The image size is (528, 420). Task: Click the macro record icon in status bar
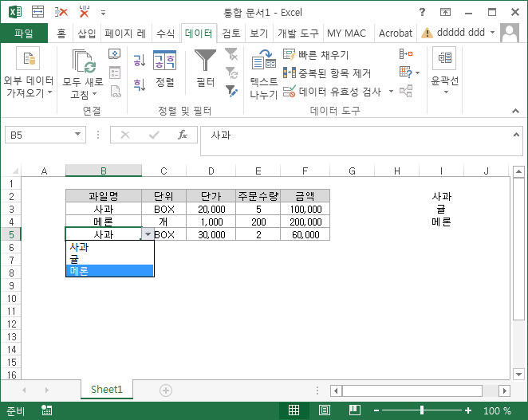[x=46, y=410]
